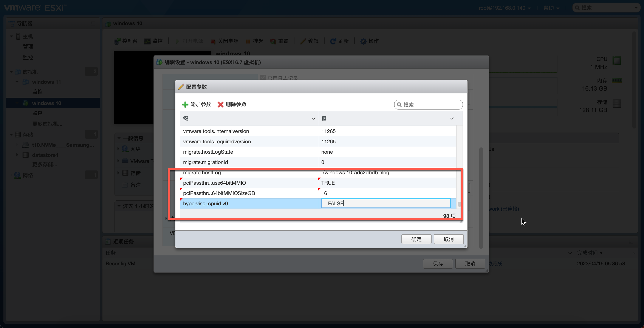Image resolution: width=644 pixels, height=328 pixels.
Task: Click the navigator minimize icon at panel top
Action: 93,23
